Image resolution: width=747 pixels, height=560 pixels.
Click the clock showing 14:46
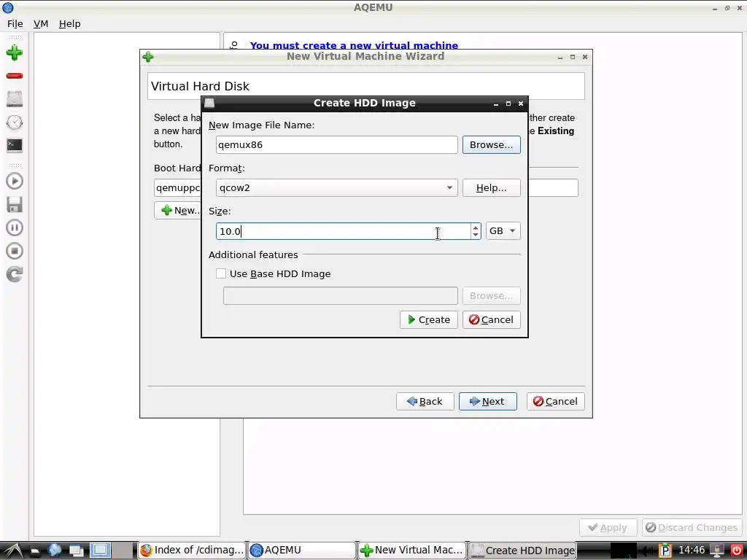[x=692, y=550]
